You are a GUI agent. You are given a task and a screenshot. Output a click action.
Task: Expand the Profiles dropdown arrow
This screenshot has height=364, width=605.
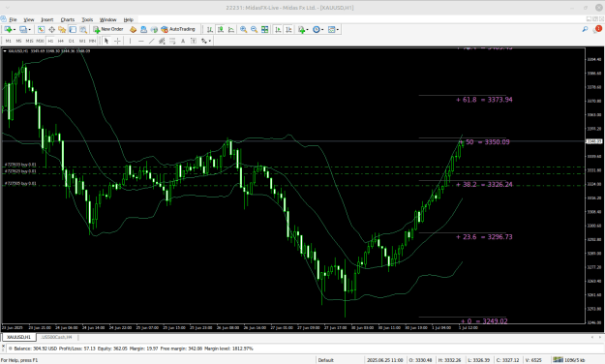30,29
